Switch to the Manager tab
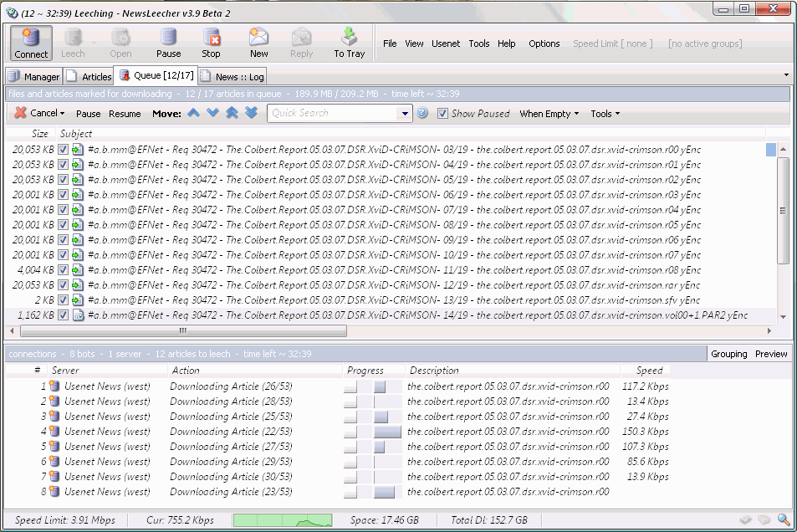The image size is (797, 532). (x=34, y=77)
